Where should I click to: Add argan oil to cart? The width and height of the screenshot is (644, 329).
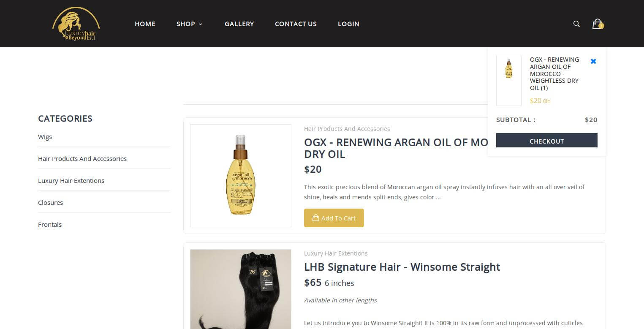(334, 218)
